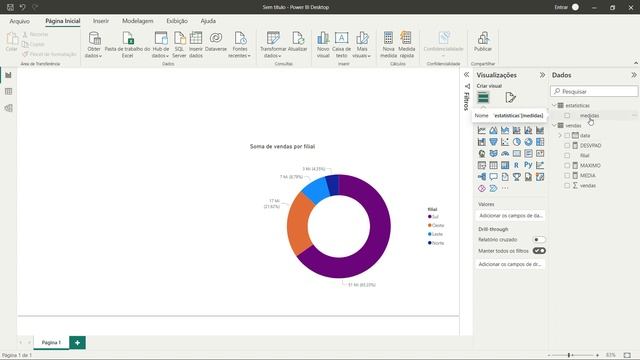Check the MEDIA measure checkbox
The image size is (640, 360).
coord(567,176)
